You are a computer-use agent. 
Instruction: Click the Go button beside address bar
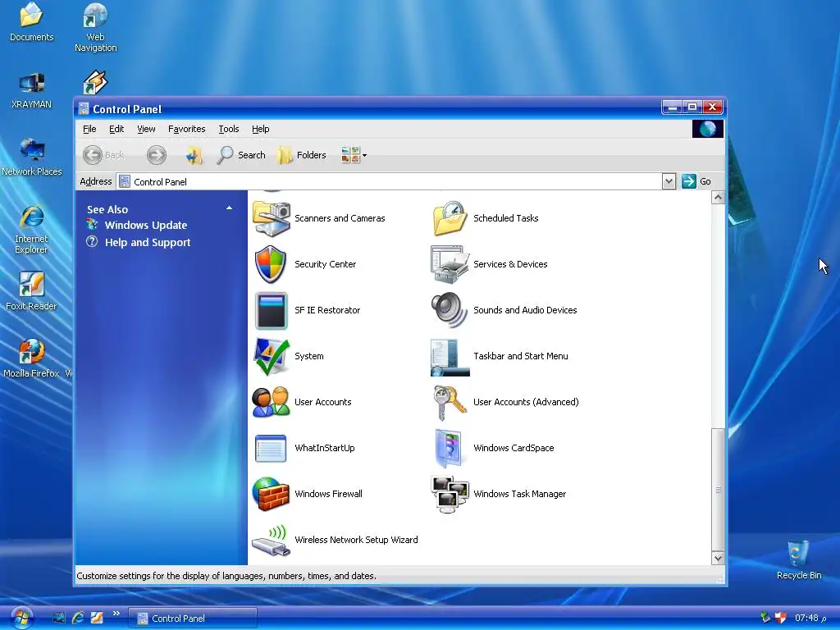point(697,181)
